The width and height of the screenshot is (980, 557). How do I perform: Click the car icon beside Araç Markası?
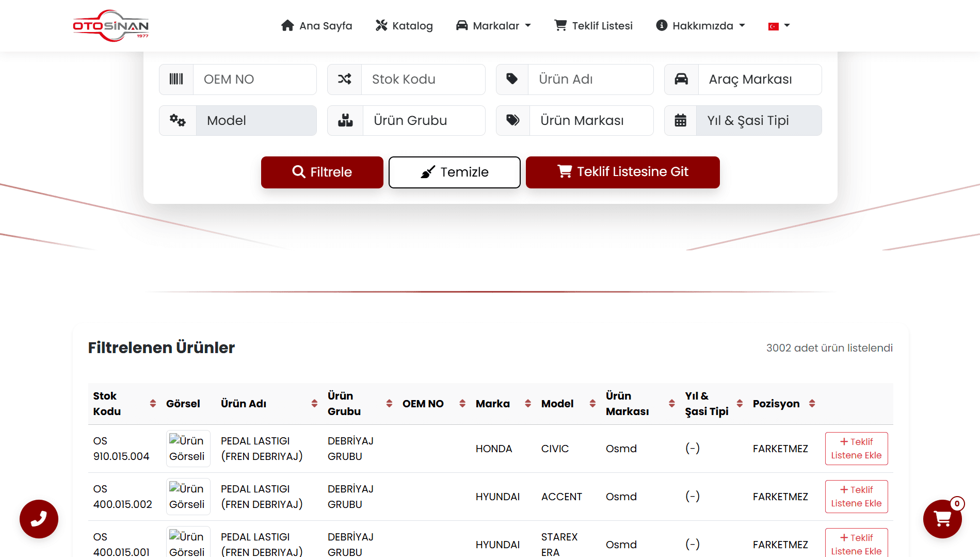point(681,79)
